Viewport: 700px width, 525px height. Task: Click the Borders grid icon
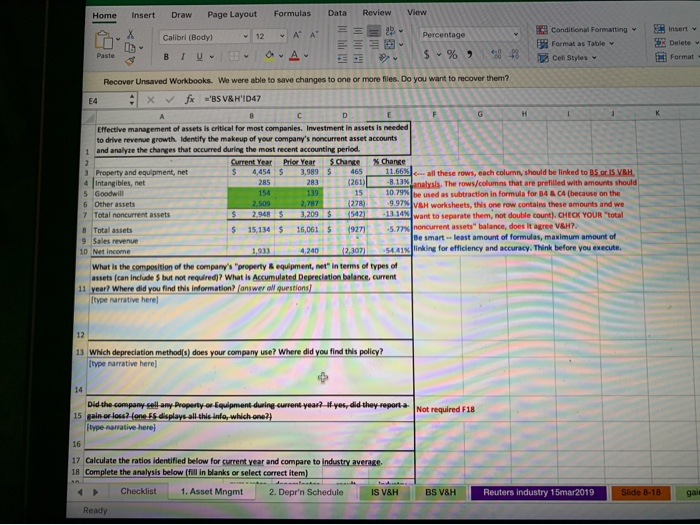pyautogui.click(x=234, y=56)
